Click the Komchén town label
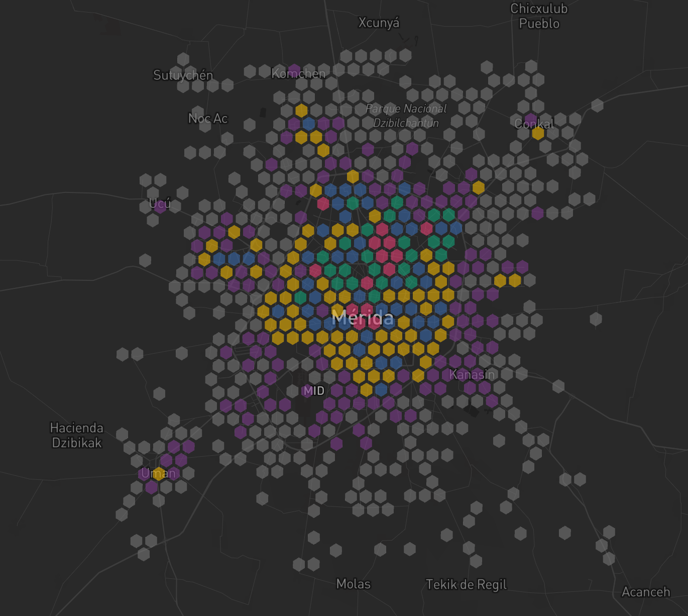The width and height of the screenshot is (688, 616). click(298, 74)
